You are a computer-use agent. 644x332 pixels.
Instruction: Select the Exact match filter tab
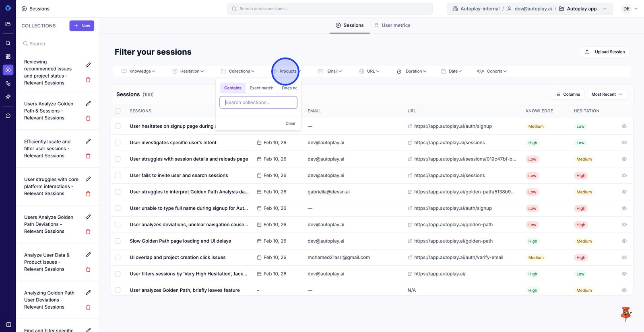point(261,88)
